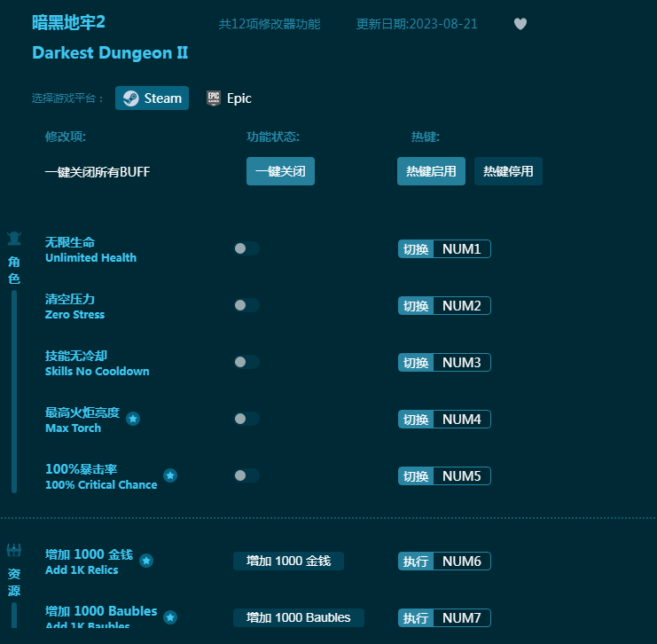657x644 pixels.
Task: Click 切换 button for NUM5 hotkey
Action: (416, 475)
